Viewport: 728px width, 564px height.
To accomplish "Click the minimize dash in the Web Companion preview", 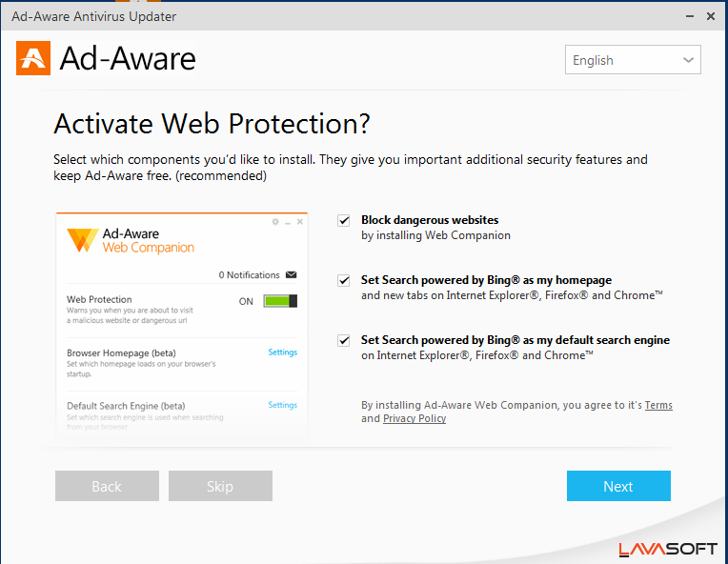I will tap(288, 222).
